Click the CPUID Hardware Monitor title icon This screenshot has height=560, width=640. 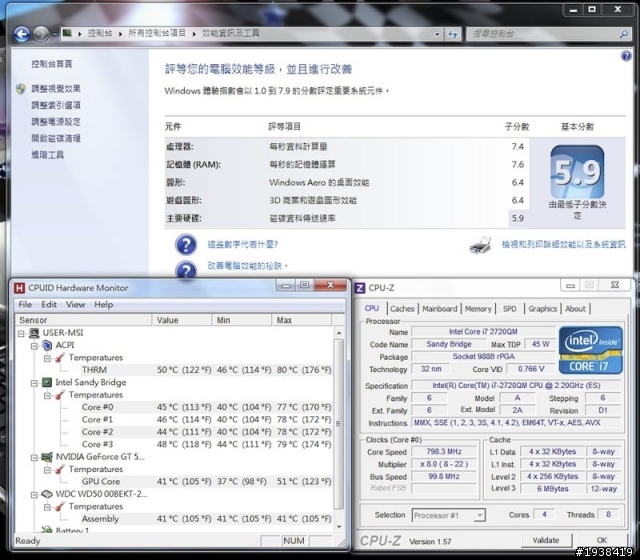(x=19, y=288)
